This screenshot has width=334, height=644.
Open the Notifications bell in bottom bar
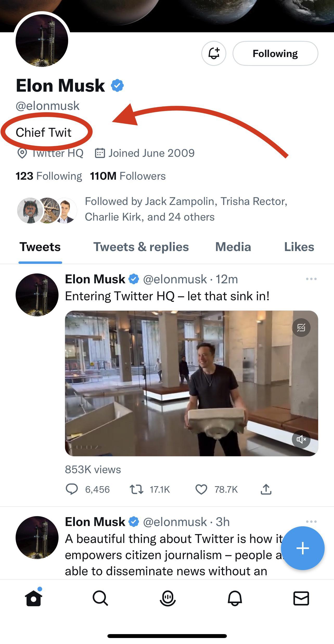point(235,598)
